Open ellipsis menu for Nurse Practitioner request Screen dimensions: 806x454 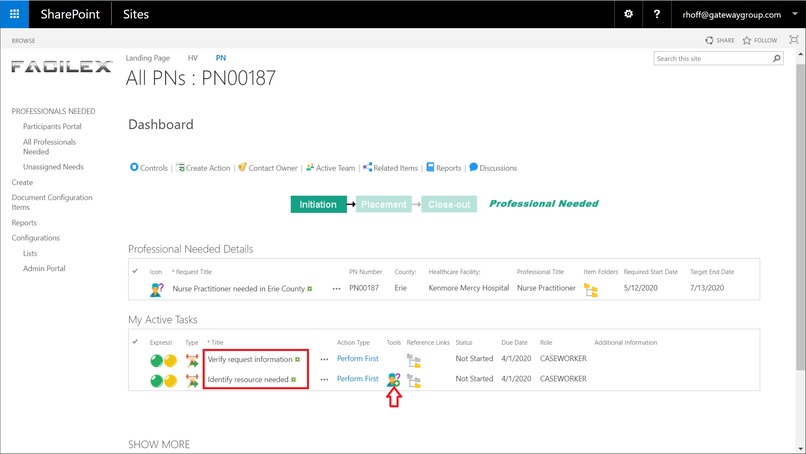[336, 289]
